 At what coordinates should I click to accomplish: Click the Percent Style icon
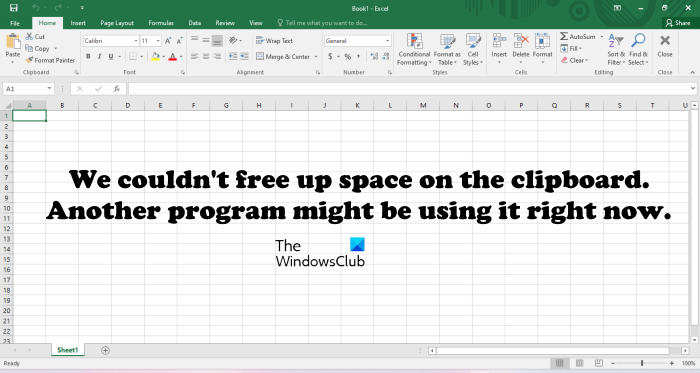[x=347, y=56]
